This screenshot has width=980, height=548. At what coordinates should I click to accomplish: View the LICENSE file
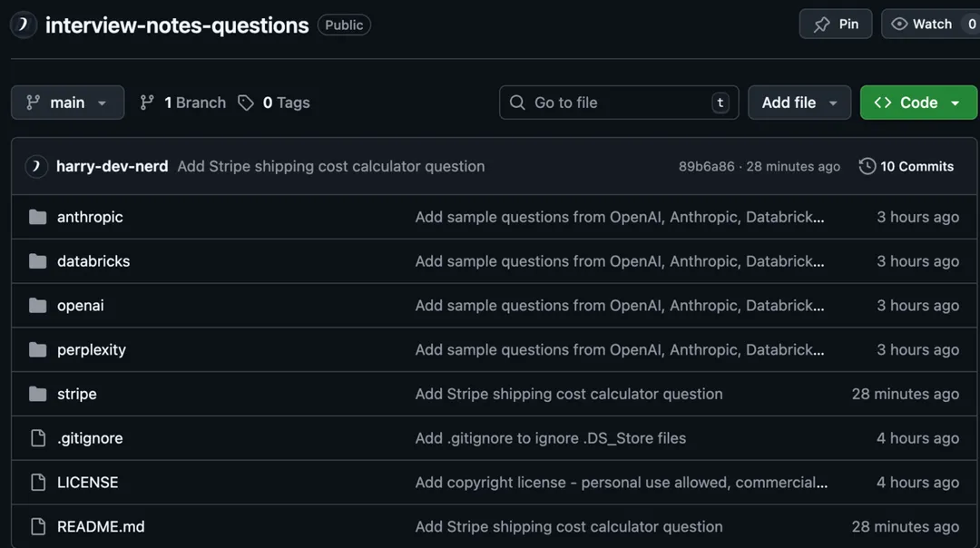click(x=87, y=482)
